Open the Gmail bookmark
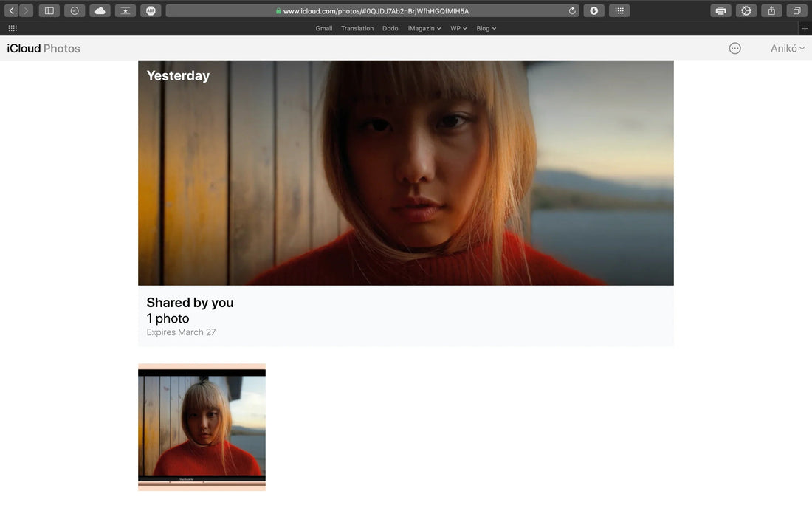 (x=323, y=28)
